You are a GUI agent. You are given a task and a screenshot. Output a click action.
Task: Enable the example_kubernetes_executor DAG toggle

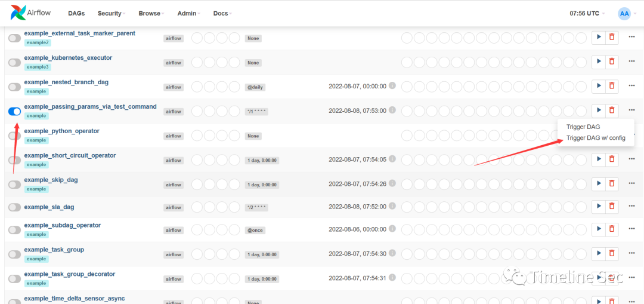pyautogui.click(x=15, y=63)
